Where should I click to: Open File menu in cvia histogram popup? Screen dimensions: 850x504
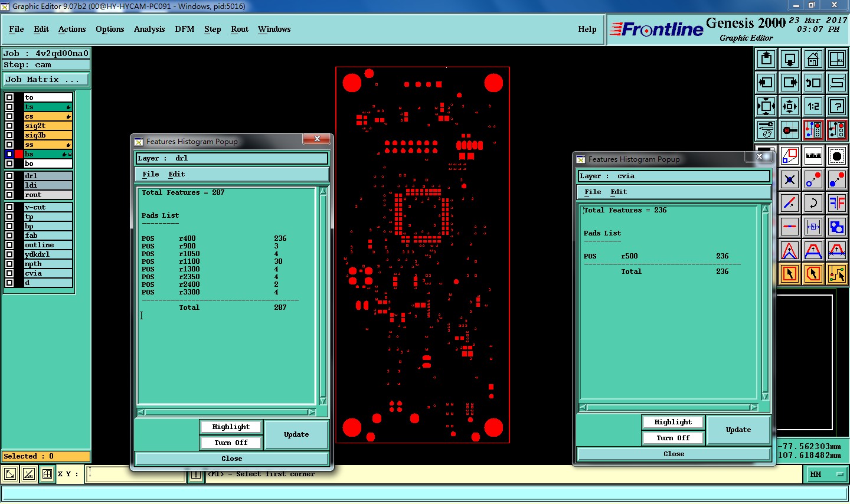click(x=593, y=192)
